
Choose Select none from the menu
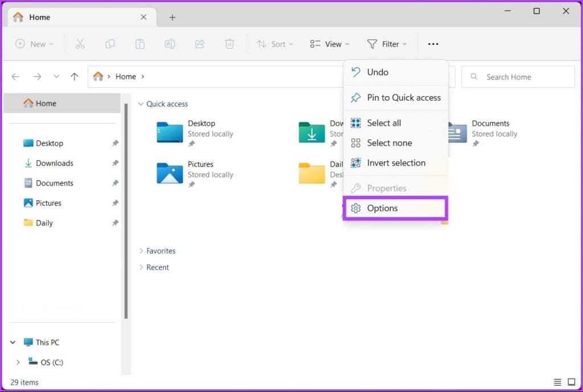pyautogui.click(x=396, y=143)
